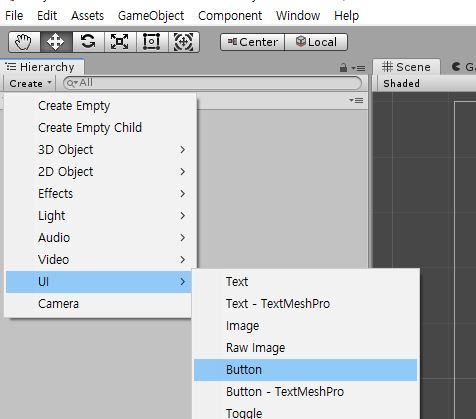Toggle the Center pivot mode button
The height and width of the screenshot is (419, 476).
coord(252,42)
